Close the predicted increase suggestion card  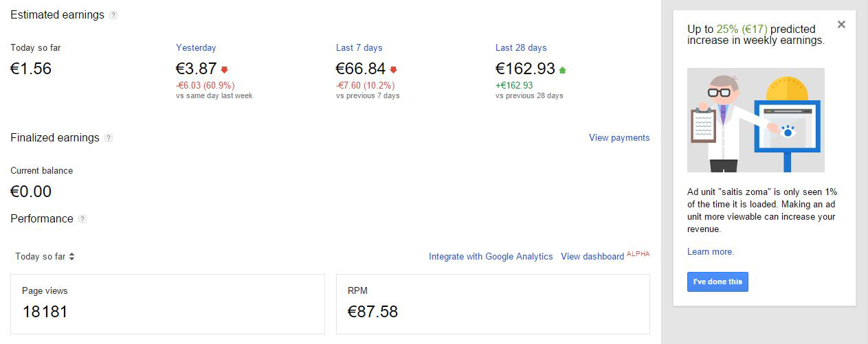tap(841, 25)
